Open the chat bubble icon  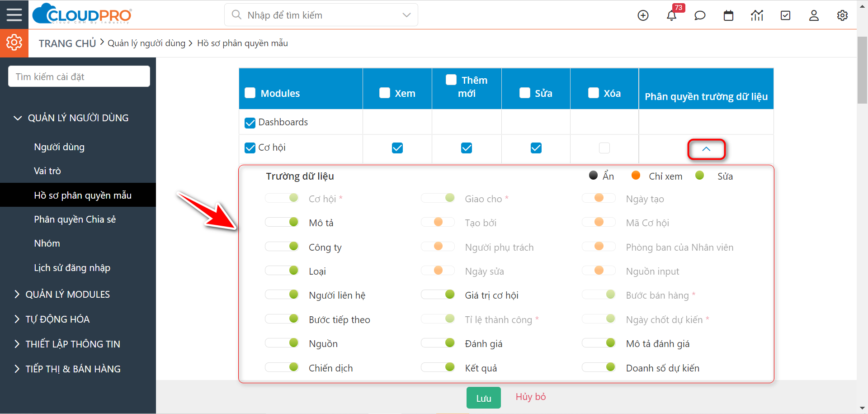click(x=700, y=15)
